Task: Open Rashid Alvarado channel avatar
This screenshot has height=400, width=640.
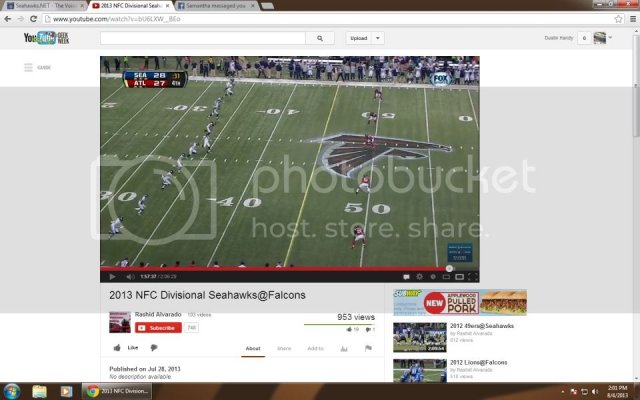Action: [120, 322]
